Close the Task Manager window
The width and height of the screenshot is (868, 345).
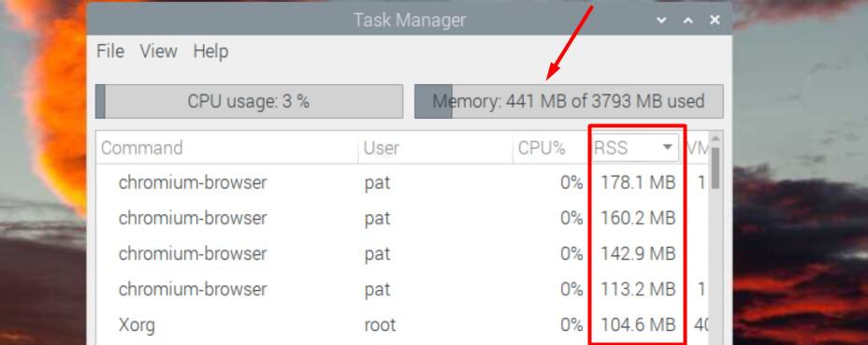click(716, 21)
